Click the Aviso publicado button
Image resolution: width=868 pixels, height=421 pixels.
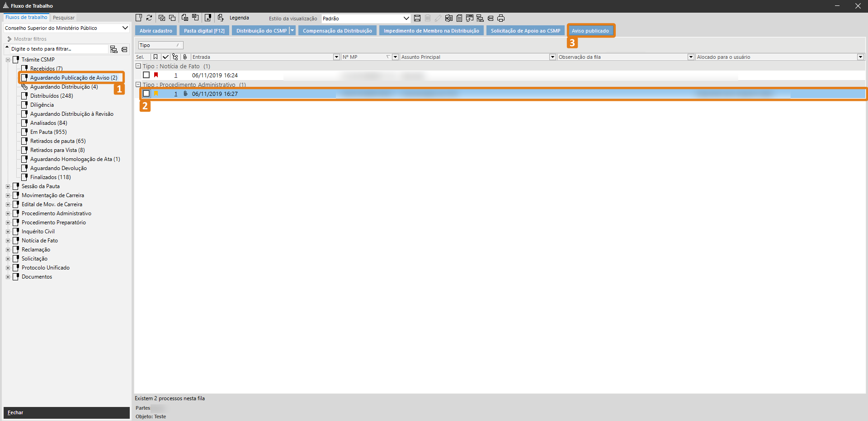tap(590, 31)
